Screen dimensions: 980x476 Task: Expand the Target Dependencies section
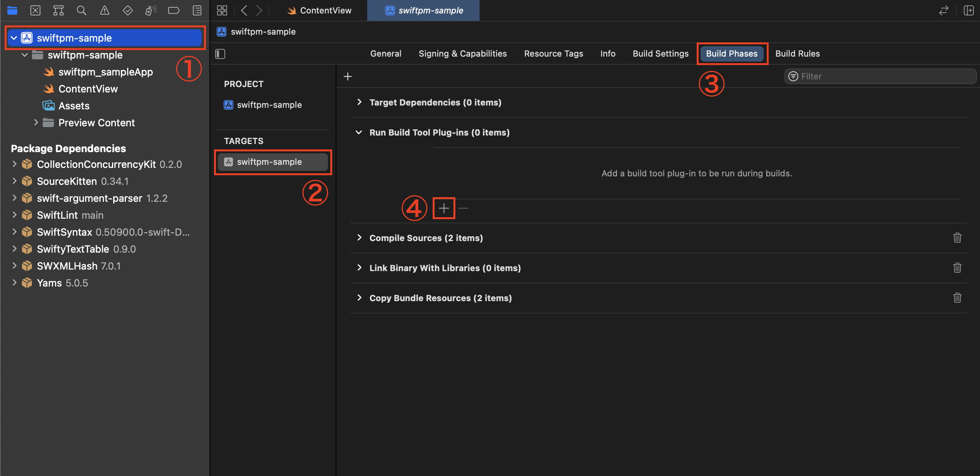click(359, 102)
